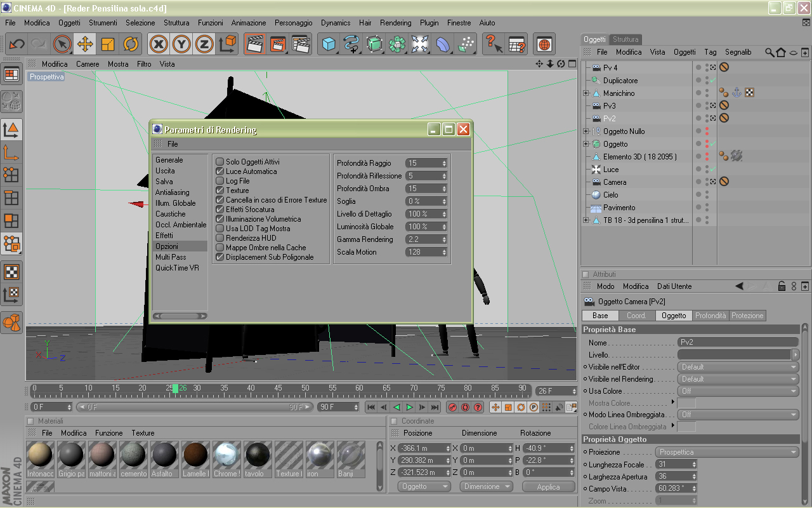Image resolution: width=812 pixels, height=508 pixels.
Task: Add an Array modeling object
Action: click(397, 44)
